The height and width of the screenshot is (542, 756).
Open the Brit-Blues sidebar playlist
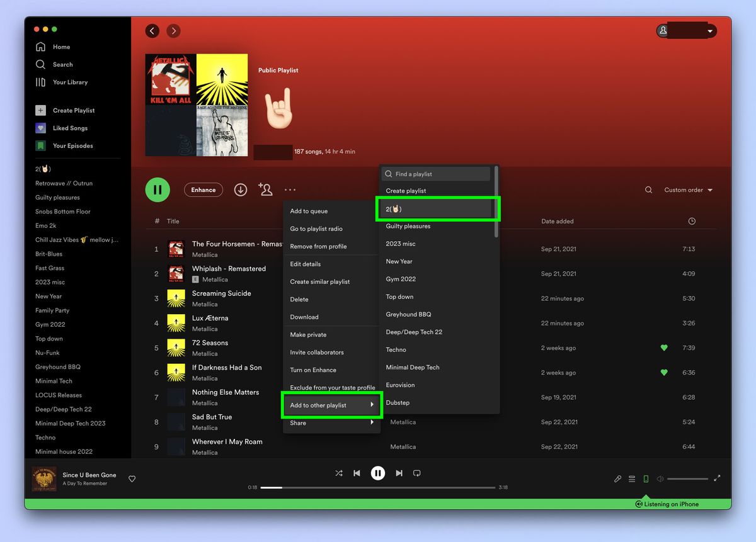point(49,254)
